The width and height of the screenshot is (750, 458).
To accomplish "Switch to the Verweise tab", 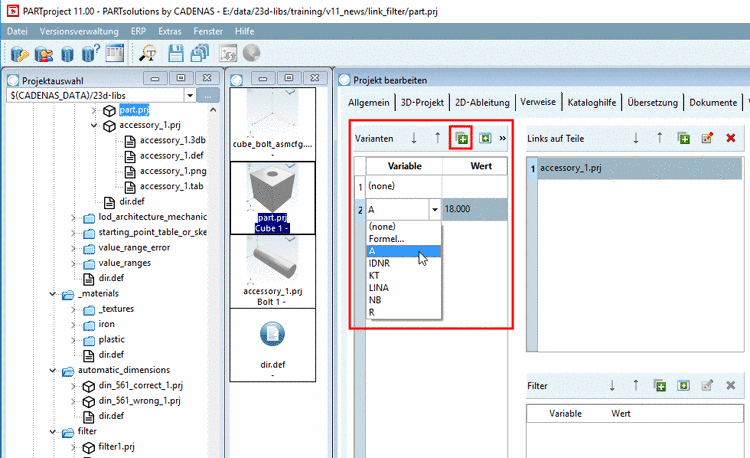I will 538,102.
